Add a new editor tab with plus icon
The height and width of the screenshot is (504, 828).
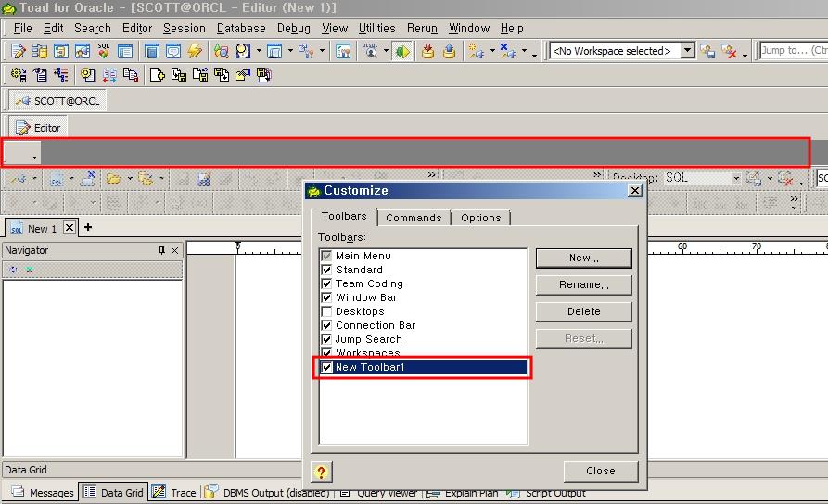coord(88,227)
